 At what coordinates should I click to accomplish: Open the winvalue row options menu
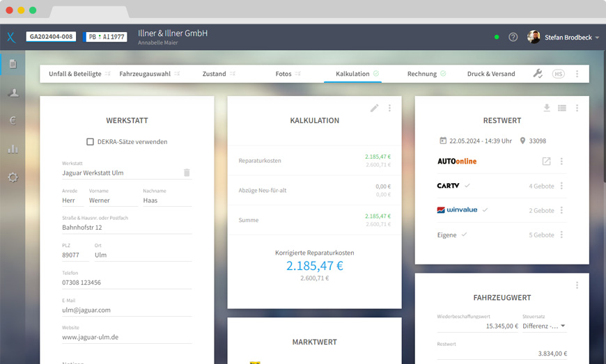pyautogui.click(x=562, y=210)
